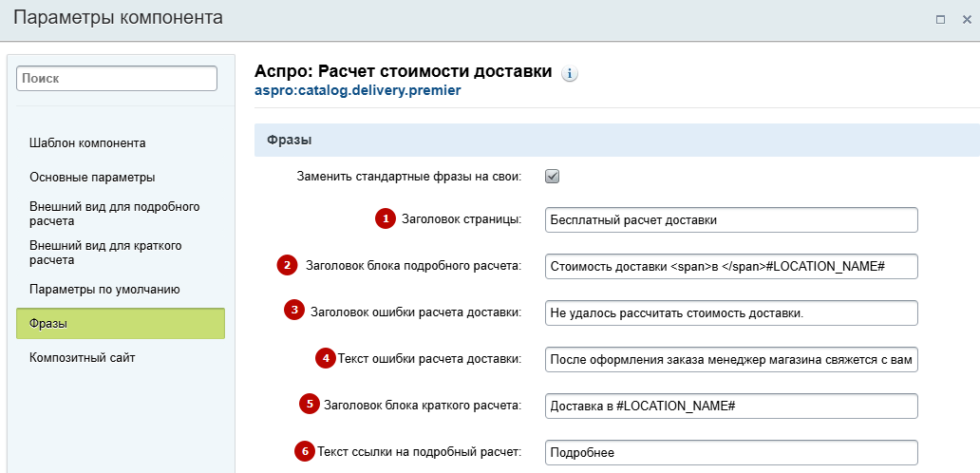Maximize the component parameters dialog
This screenshot has width=980, height=473.
[x=940, y=19]
